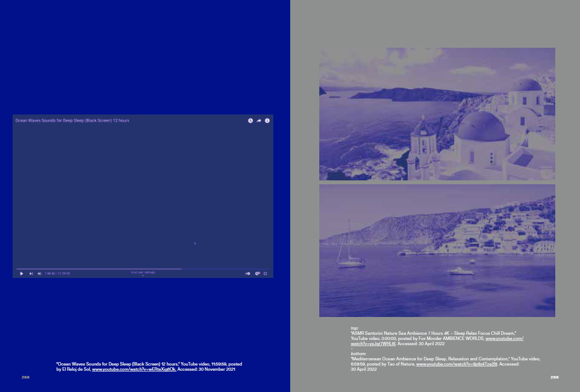Click the Mediterranean harbor sailboat image
Viewport: 580px width, 392px height.
pos(437,251)
